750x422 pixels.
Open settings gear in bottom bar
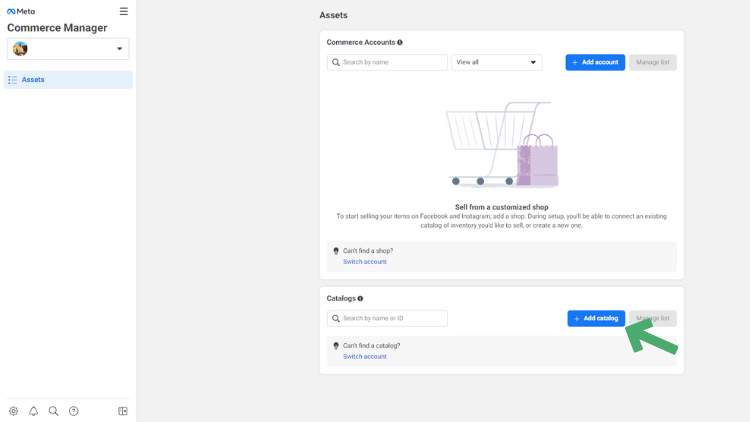13,411
